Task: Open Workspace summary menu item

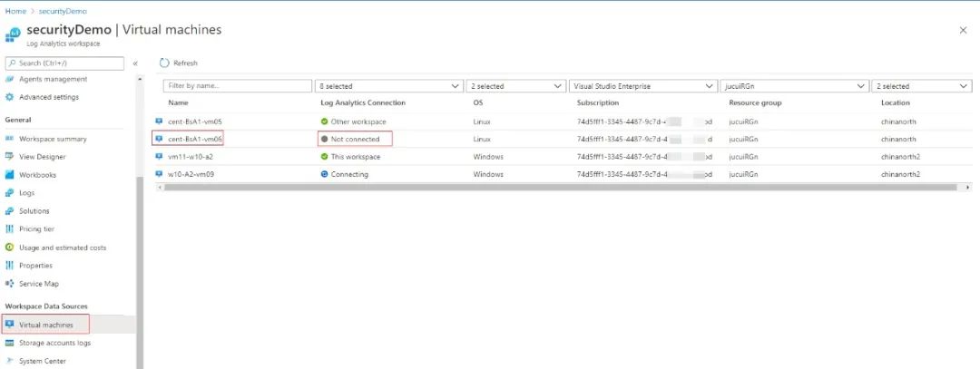Action: click(x=54, y=140)
